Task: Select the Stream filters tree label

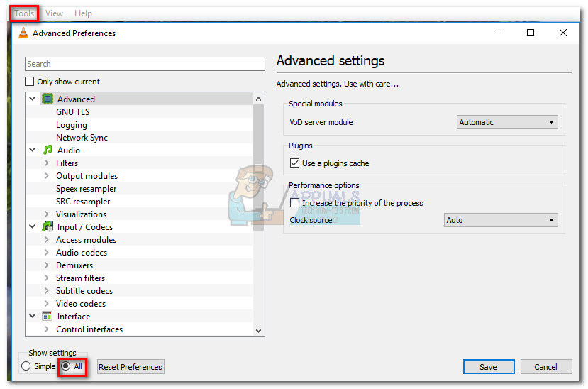Action: 81,278
